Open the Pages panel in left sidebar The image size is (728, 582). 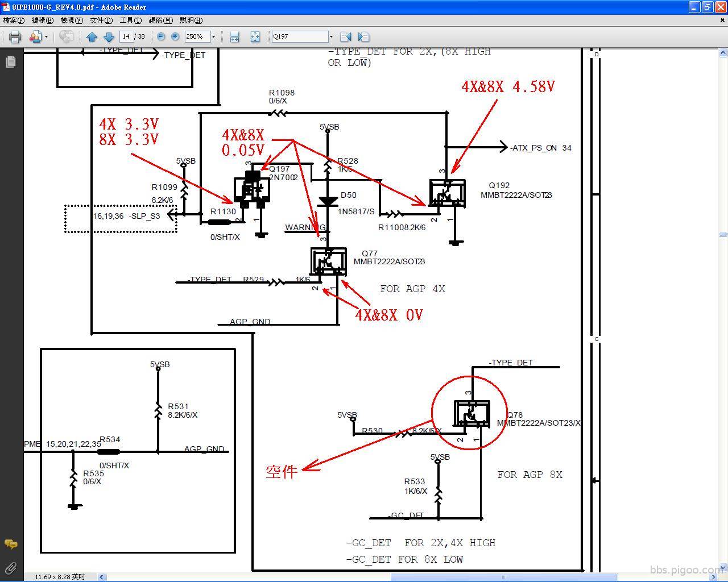(x=10, y=61)
